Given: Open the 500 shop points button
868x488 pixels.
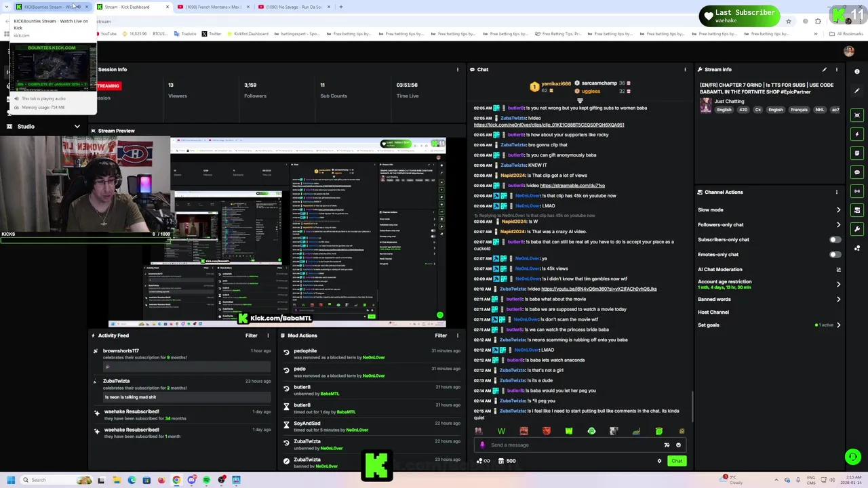Looking at the screenshot, I should click(507, 461).
